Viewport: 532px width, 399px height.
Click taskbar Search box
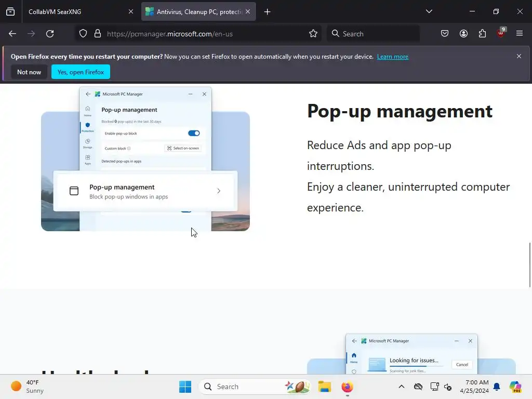255,387
